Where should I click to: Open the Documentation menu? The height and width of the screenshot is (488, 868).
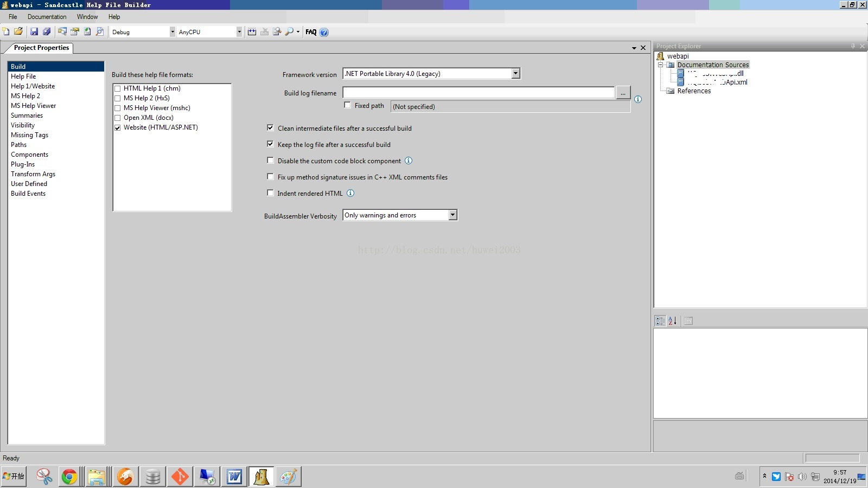point(47,17)
